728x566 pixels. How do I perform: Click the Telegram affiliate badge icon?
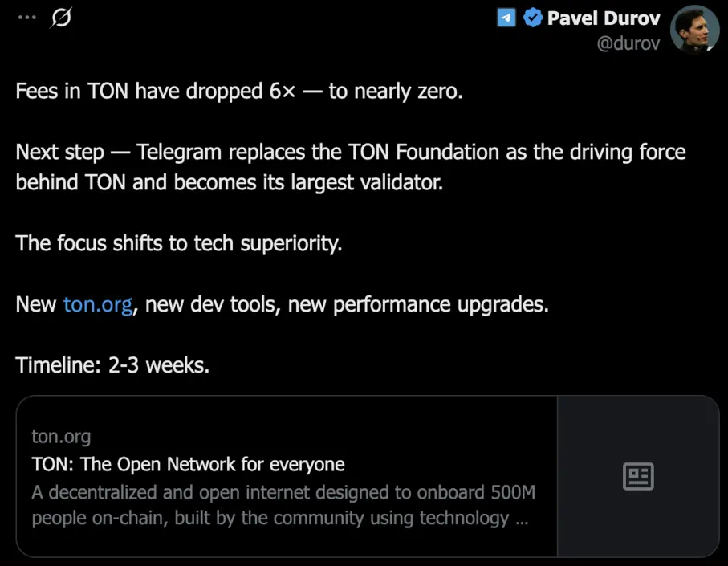(x=506, y=18)
